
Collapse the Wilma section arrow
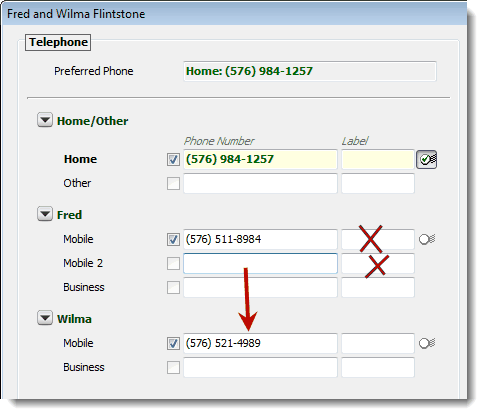pyautogui.click(x=45, y=318)
